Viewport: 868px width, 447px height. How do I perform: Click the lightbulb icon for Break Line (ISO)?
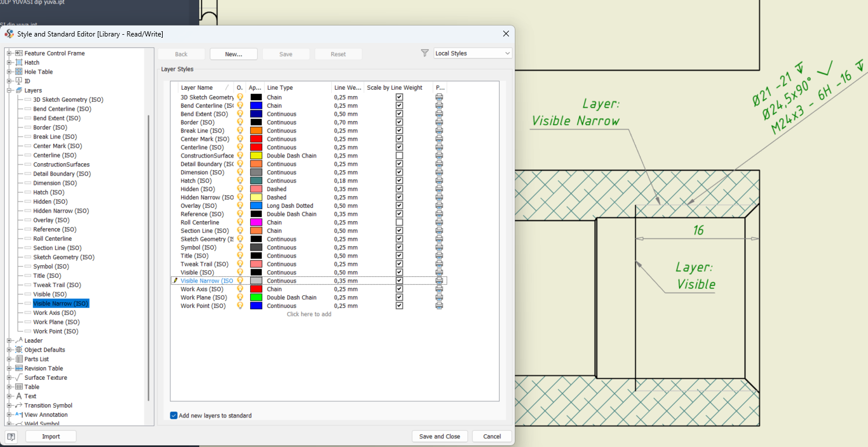tap(240, 131)
